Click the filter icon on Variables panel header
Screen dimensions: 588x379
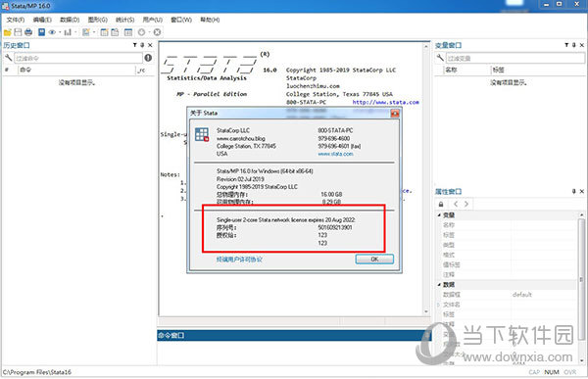pyautogui.click(x=566, y=45)
